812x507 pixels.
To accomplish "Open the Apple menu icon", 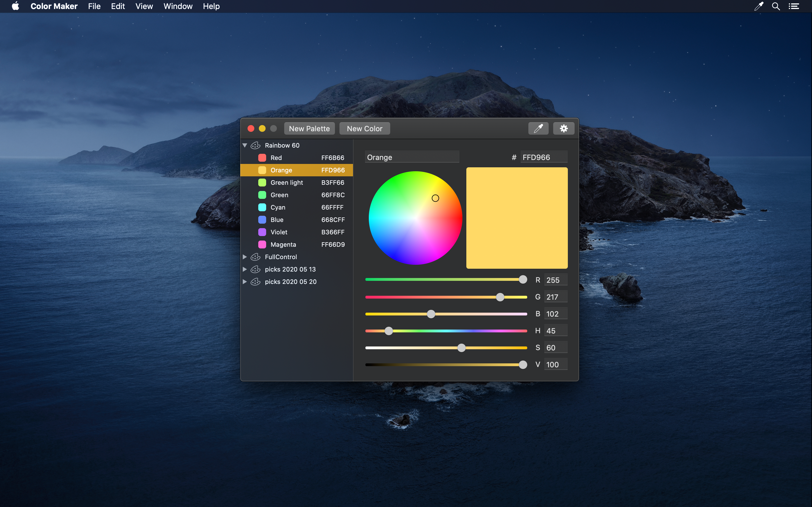I will 16,6.
